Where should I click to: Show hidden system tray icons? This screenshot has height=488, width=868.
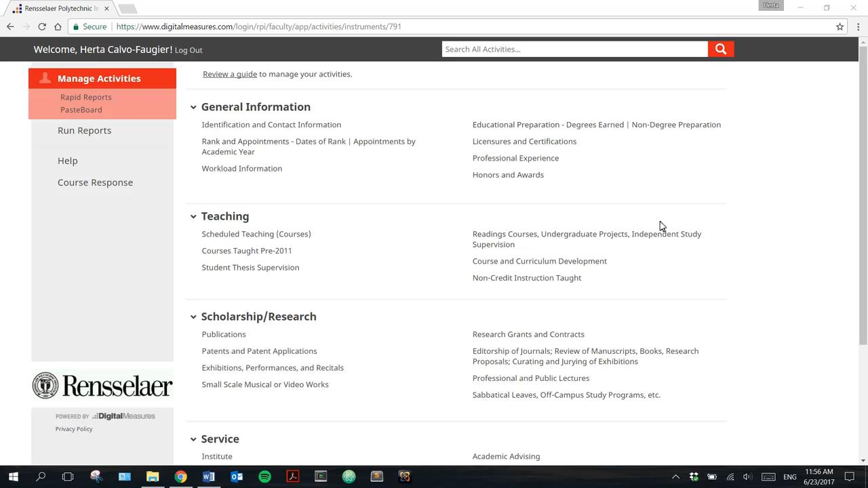click(x=675, y=476)
